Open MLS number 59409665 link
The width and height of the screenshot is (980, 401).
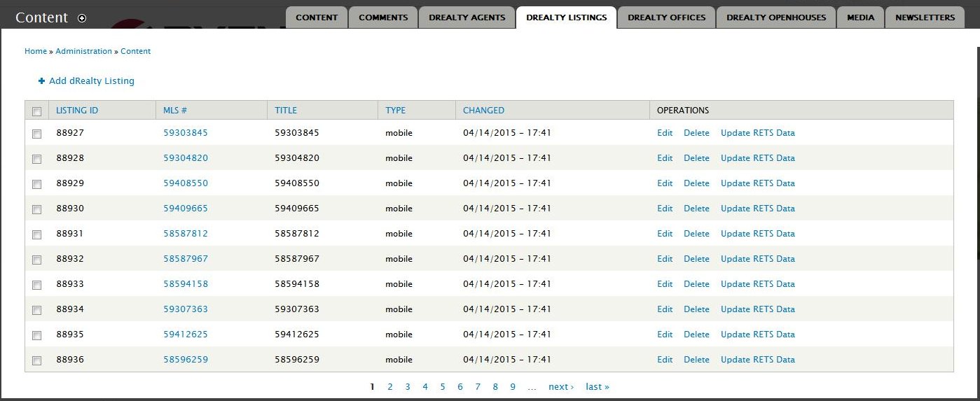tap(186, 209)
